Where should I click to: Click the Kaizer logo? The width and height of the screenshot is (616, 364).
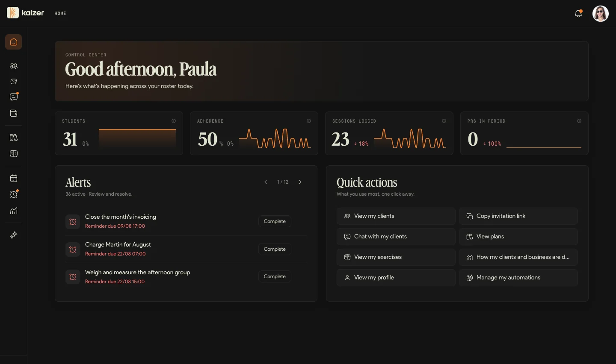[x=26, y=13]
